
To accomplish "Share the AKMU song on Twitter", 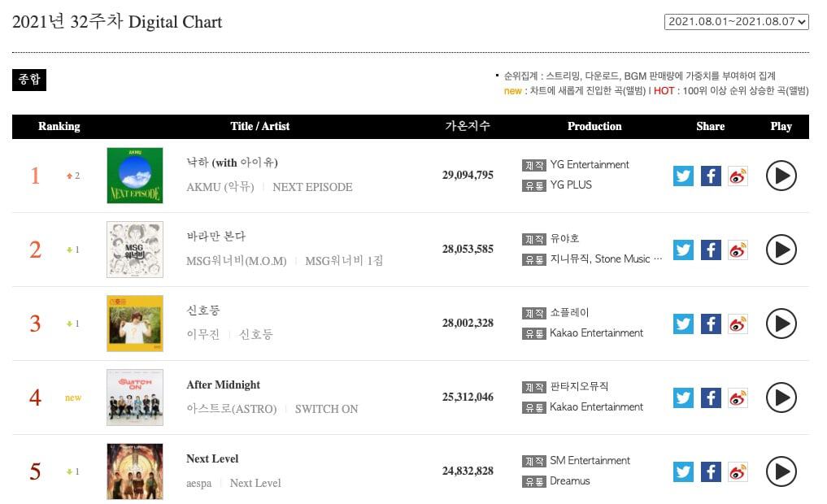I will click(684, 176).
